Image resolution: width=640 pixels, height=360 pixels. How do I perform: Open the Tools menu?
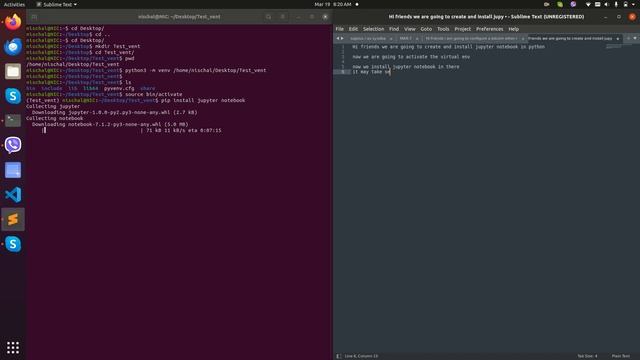[443, 29]
